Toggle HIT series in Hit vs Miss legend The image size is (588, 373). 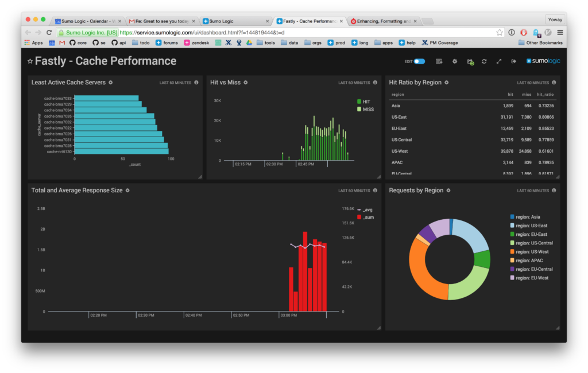point(363,102)
